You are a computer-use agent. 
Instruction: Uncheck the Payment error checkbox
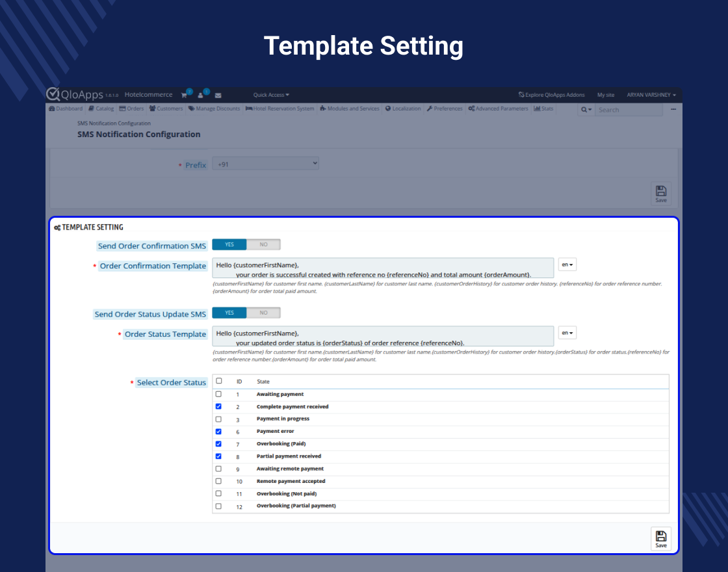click(x=218, y=432)
